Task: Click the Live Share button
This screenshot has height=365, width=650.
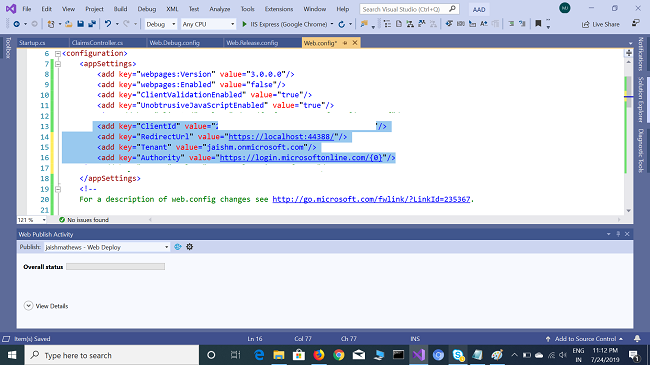Action: 601,24
